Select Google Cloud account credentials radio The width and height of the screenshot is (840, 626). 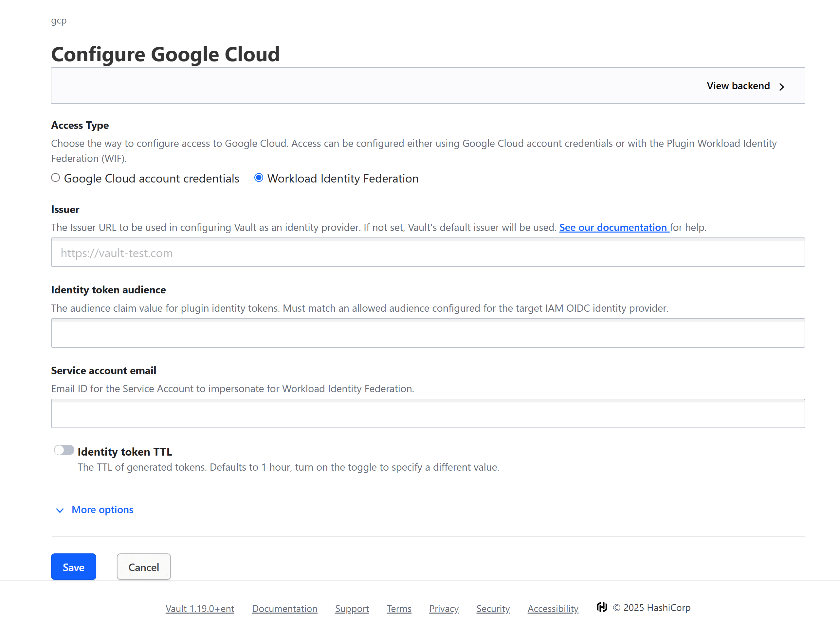click(56, 178)
